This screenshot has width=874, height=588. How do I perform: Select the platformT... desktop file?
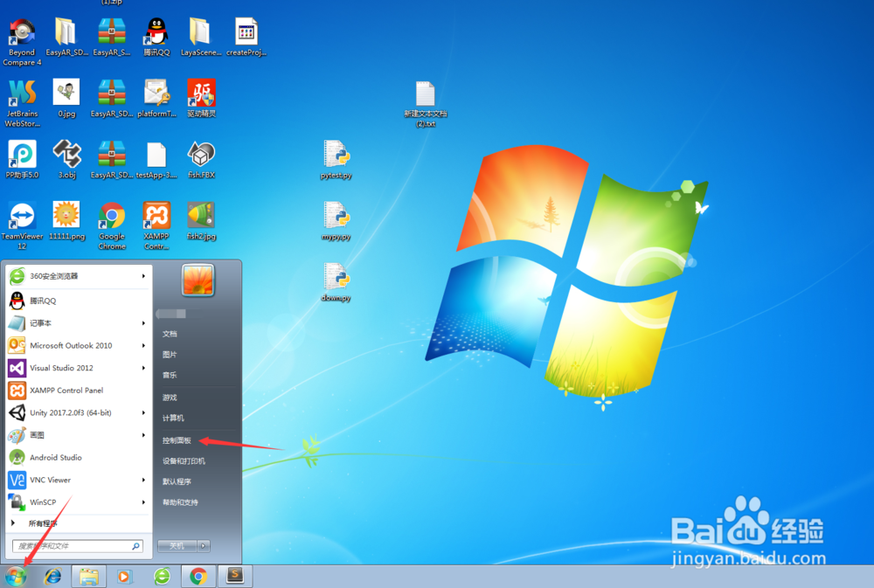(x=156, y=98)
